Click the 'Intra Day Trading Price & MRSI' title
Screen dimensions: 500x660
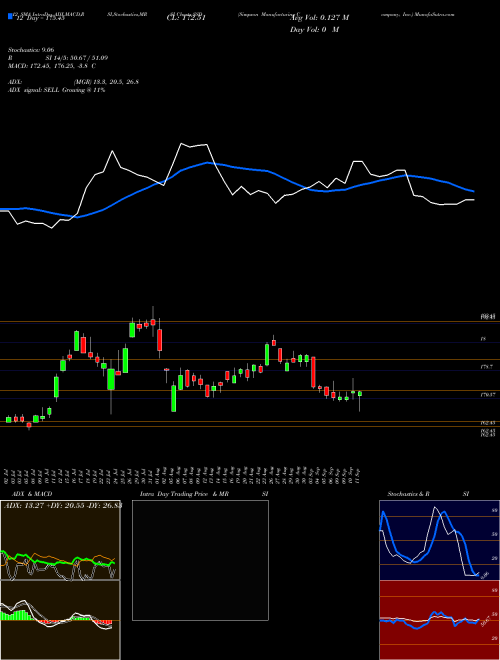204,494
